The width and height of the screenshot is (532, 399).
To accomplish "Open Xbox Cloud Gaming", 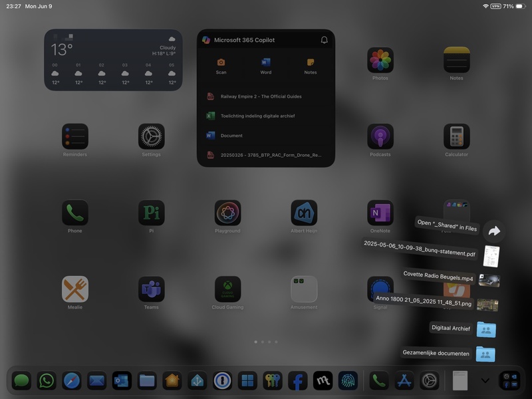I will tap(227, 289).
